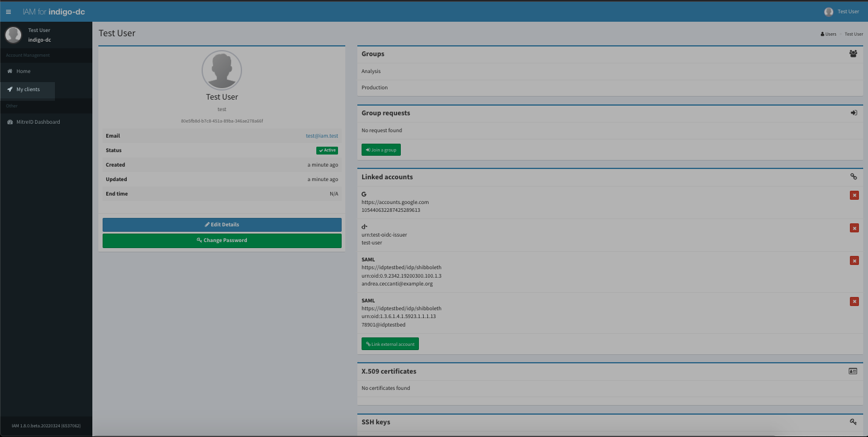Click the X.509 certificates card icon
This screenshot has height=437, width=868.
853,371
